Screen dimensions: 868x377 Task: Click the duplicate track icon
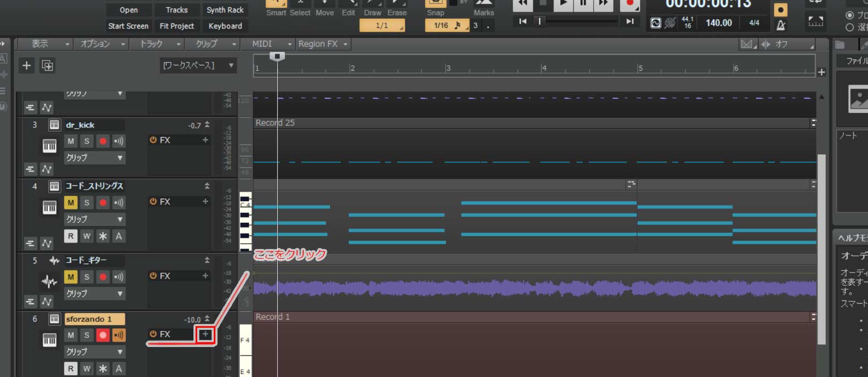47,65
